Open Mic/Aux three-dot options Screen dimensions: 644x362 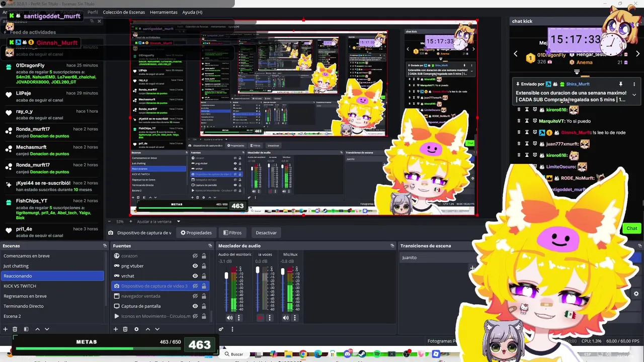[x=295, y=318]
